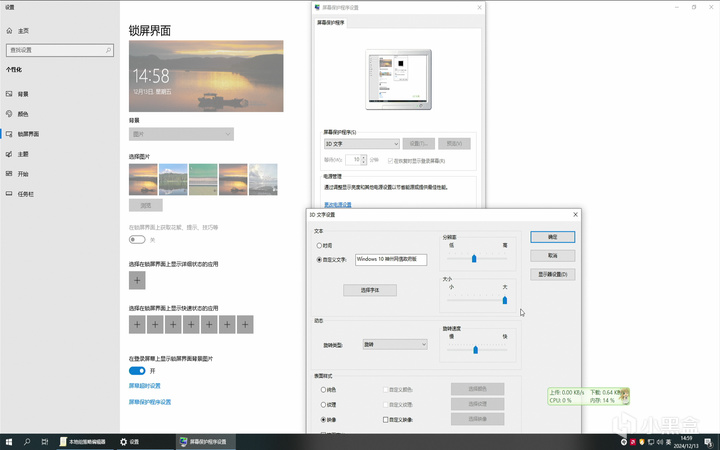
Task: Select Texture (纹理) surface style radio
Action: pos(323,405)
